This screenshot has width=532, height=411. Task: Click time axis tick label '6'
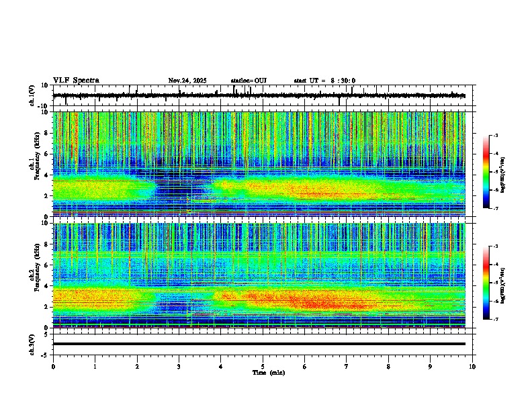[x=305, y=367]
